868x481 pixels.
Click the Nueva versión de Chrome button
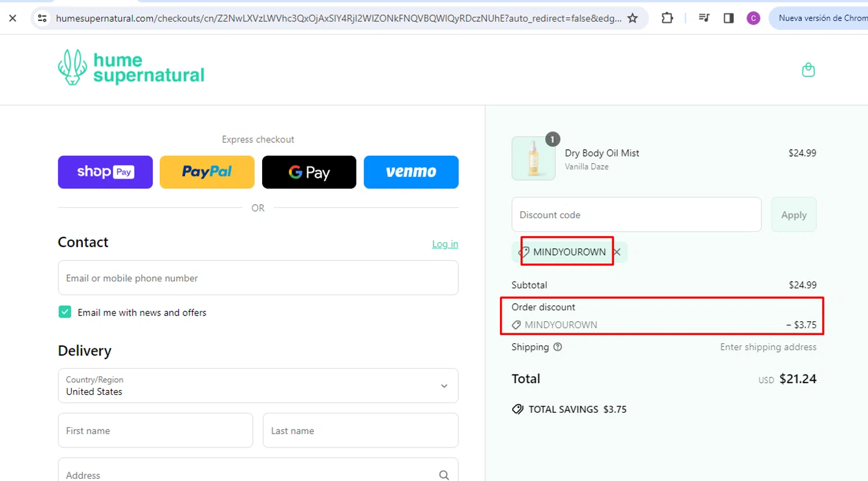click(821, 18)
